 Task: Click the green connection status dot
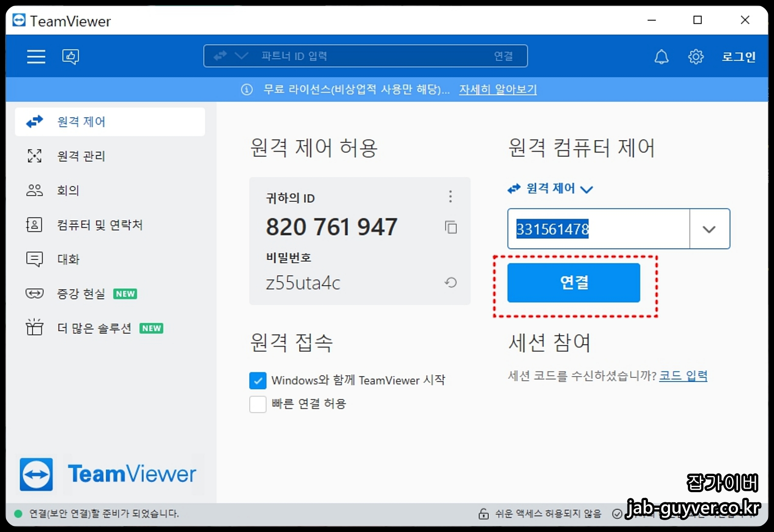click(x=18, y=514)
